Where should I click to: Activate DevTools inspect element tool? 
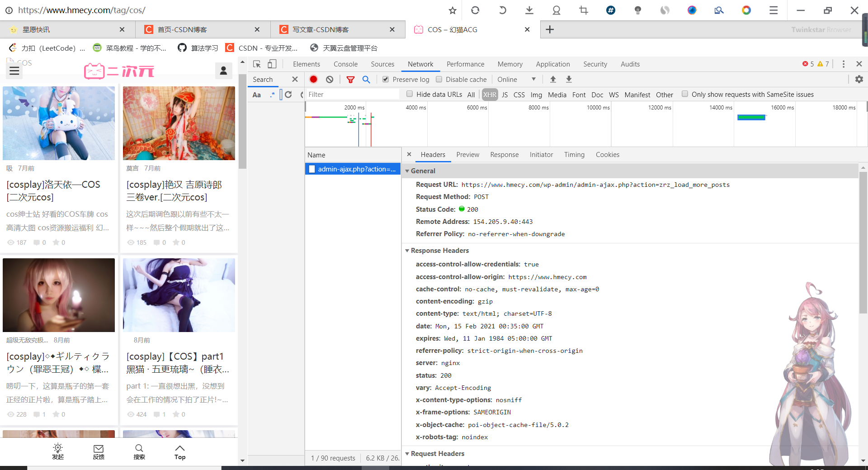click(x=257, y=64)
